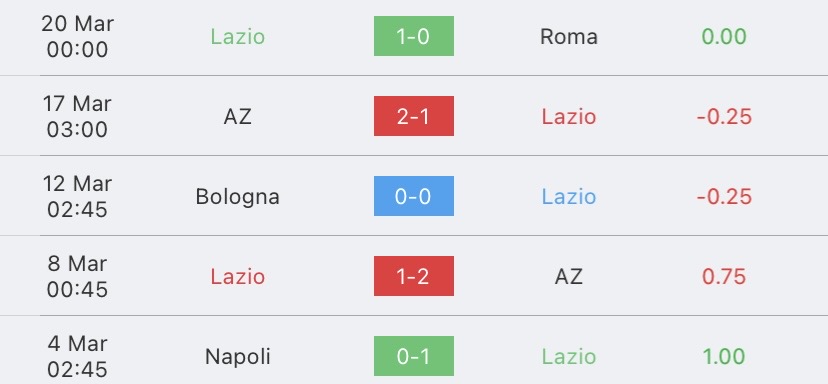Click the green 1-0 score badge
This screenshot has width=828, height=384.
[413, 36]
